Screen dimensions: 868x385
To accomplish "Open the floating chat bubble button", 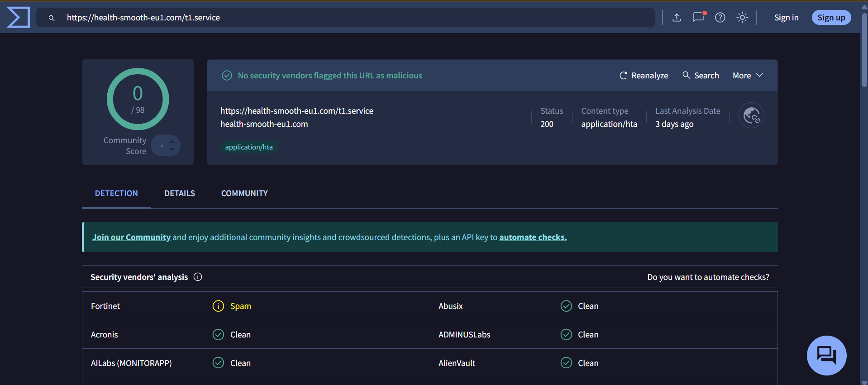I will (826, 355).
